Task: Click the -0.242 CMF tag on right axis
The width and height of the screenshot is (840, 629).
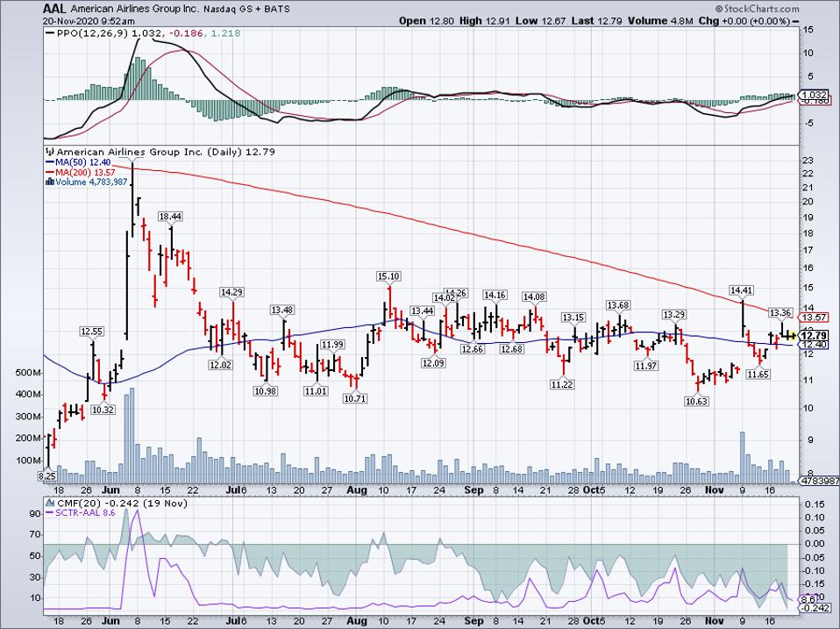Action: click(815, 609)
